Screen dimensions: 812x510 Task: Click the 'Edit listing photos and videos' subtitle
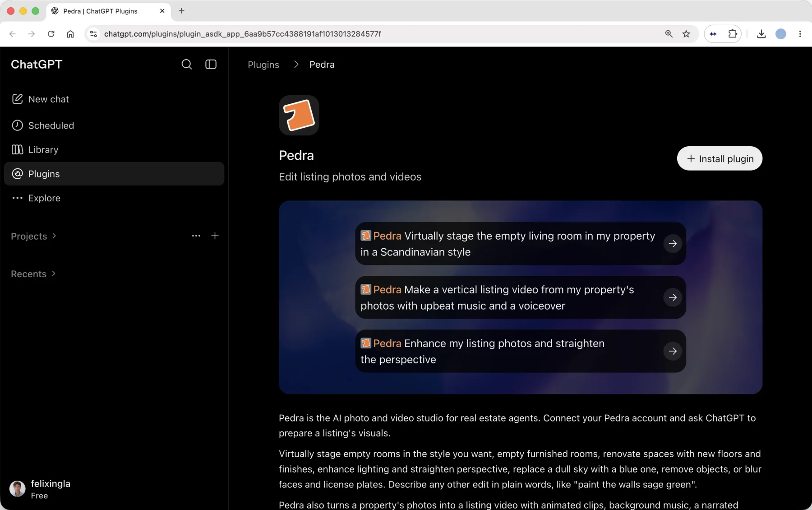coord(350,177)
